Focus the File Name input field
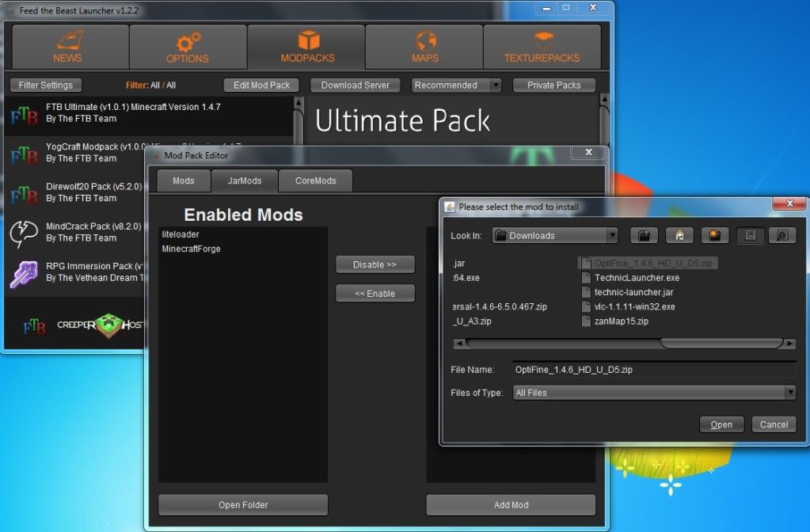 (654, 369)
